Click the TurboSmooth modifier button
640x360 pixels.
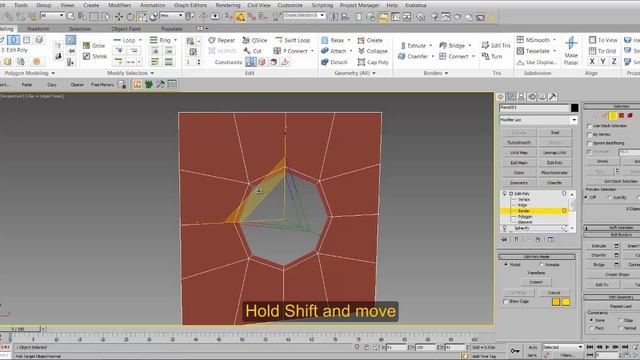pyautogui.click(x=519, y=142)
